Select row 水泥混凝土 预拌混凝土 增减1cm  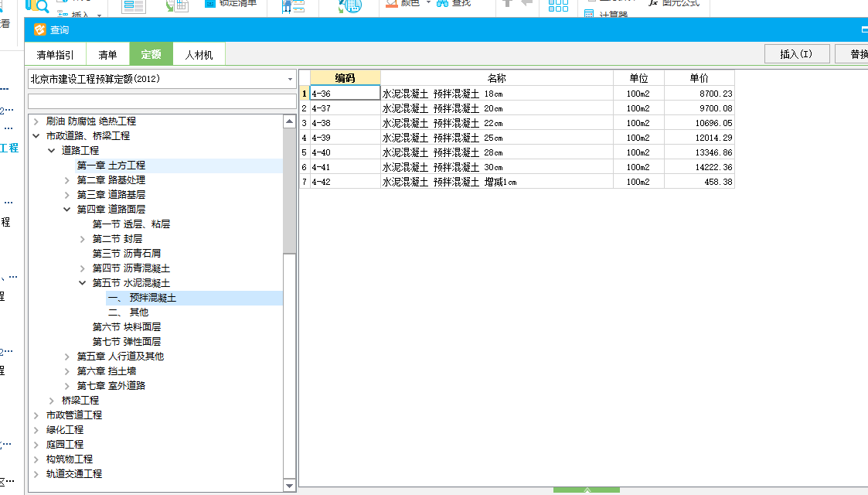coord(496,182)
